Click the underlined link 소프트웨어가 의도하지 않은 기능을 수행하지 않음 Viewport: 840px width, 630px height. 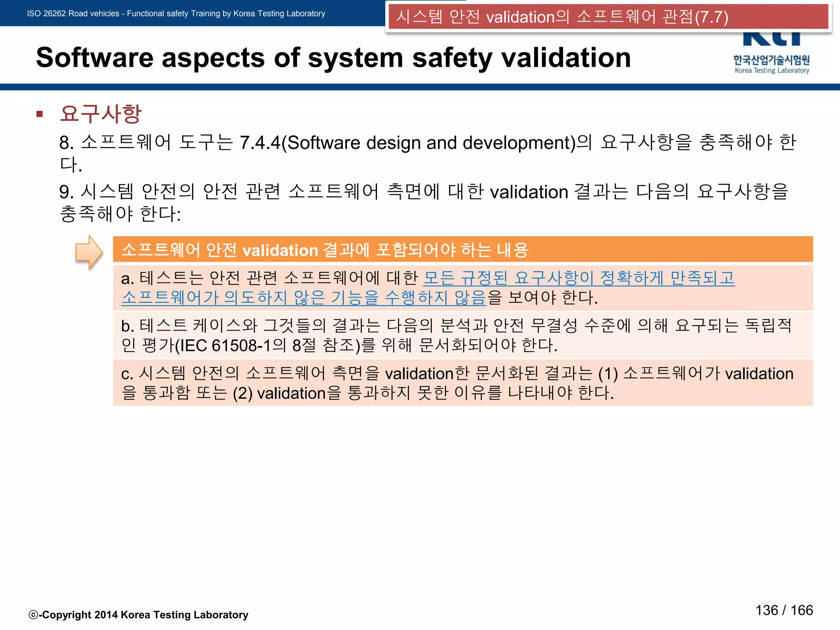click(304, 297)
